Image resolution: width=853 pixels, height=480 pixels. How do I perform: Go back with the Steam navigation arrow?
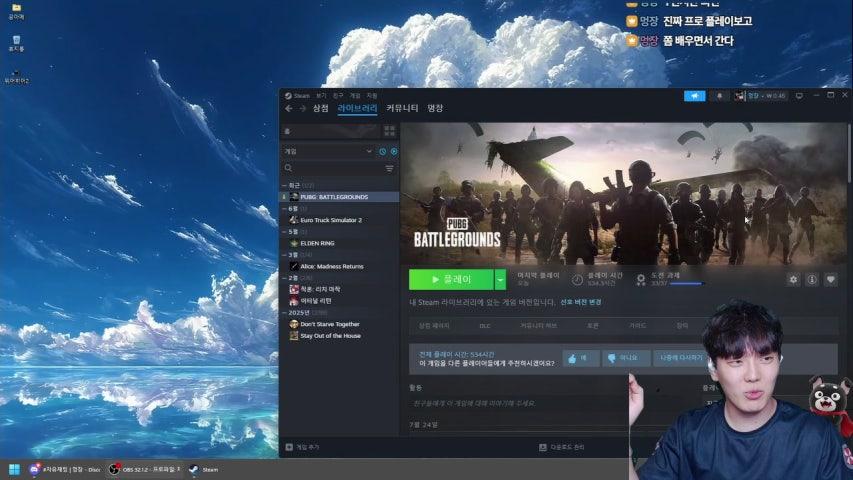point(288,108)
